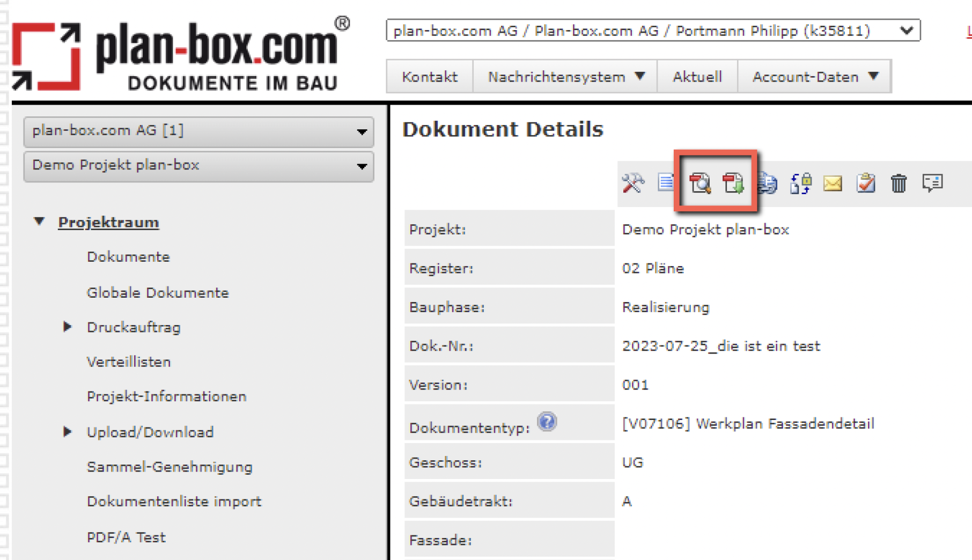Viewport: 972px width, 560px height.
Task: Select Druckauftrag in the sidebar
Action: [x=134, y=327]
